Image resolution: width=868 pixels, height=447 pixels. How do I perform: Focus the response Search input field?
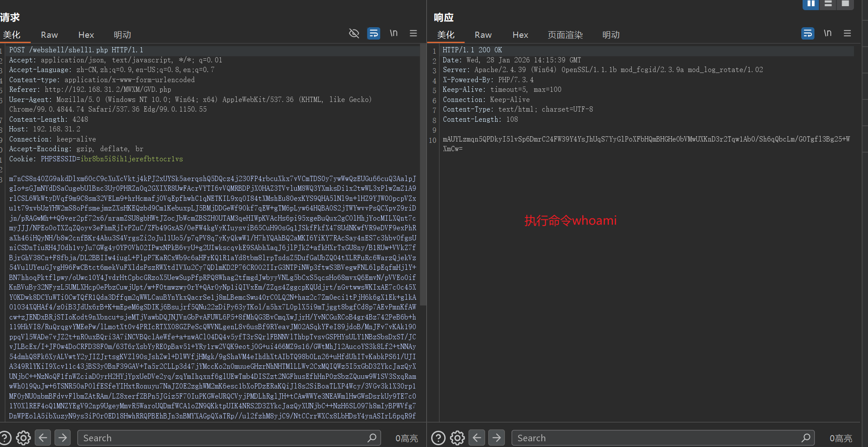click(x=659, y=438)
